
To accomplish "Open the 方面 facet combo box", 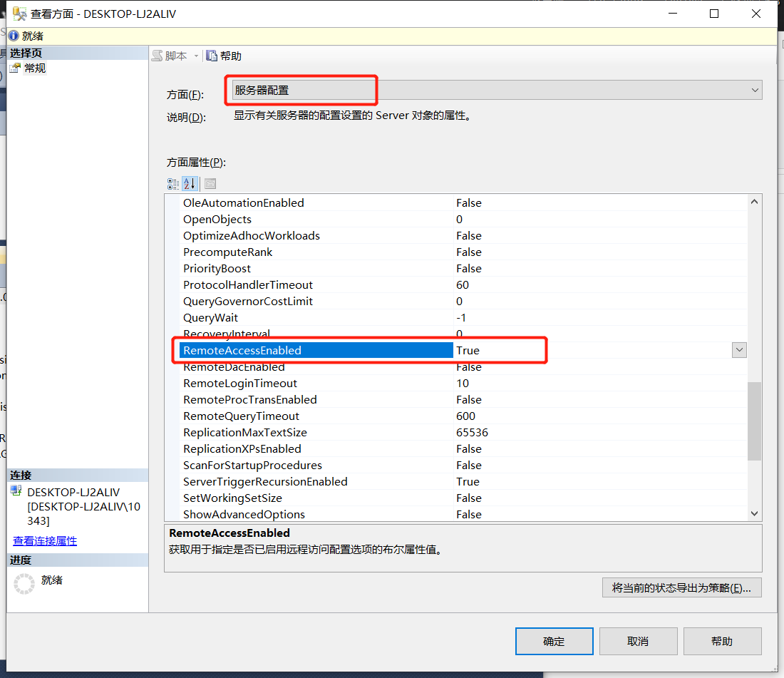I will (x=754, y=90).
